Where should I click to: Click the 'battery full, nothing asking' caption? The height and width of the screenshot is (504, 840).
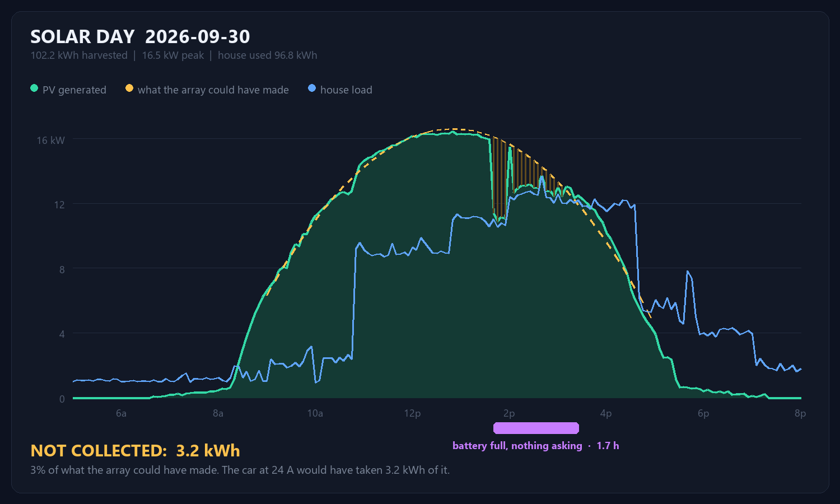tap(517, 446)
